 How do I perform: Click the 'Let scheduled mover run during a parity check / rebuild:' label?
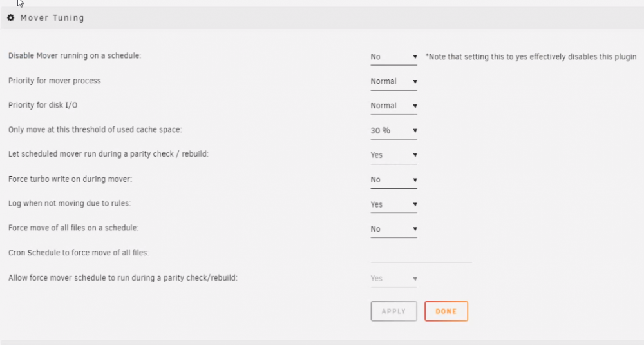click(108, 154)
